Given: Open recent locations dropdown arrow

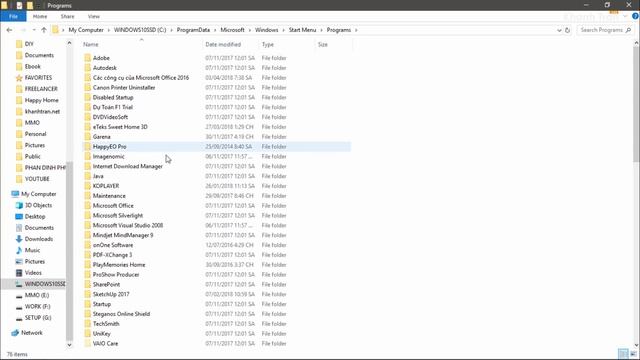Looking at the screenshot, I should coord(34,30).
